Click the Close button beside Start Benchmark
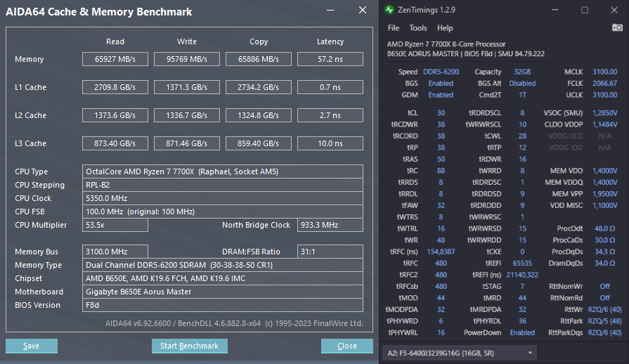 click(x=346, y=346)
